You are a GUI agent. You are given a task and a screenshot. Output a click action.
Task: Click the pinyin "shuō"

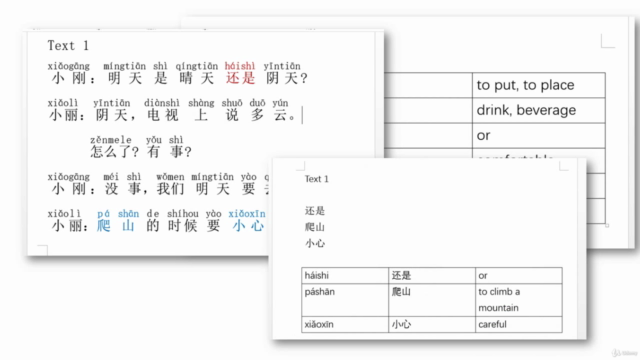[232, 103]
